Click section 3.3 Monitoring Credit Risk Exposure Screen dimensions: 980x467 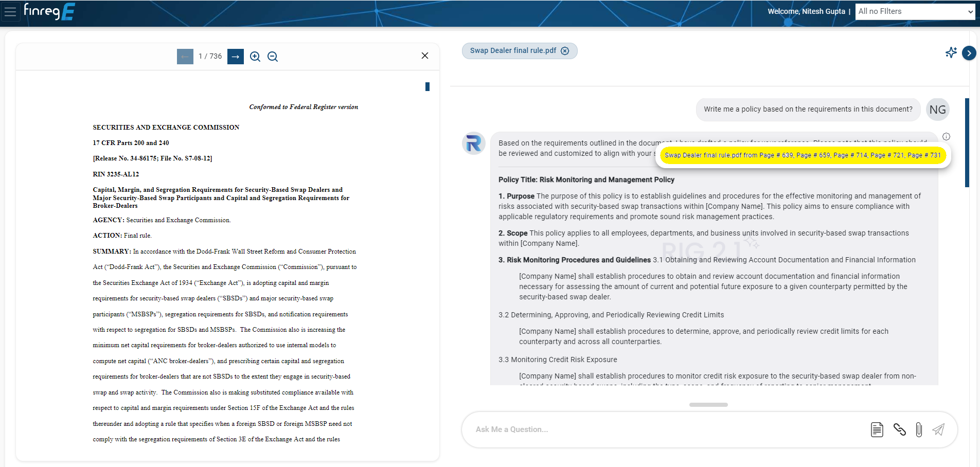558,360
